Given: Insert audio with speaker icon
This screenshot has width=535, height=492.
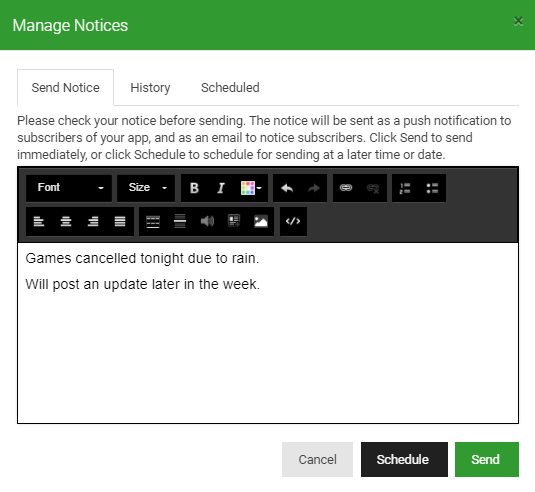Looking at the screenshot, I should (x=207, y=221).
